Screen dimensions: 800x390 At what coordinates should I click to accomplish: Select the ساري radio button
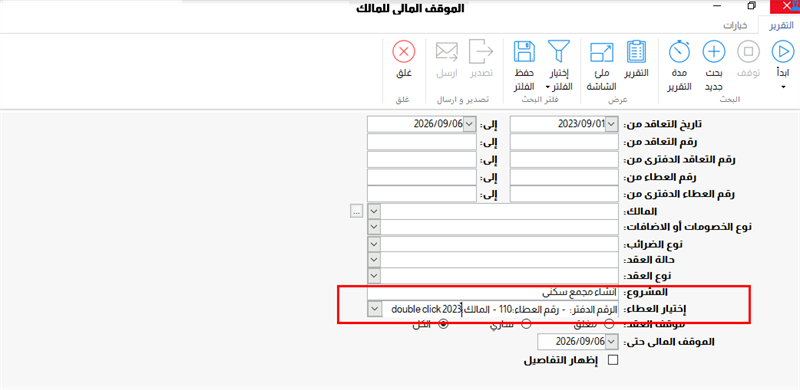coord(526,324)
